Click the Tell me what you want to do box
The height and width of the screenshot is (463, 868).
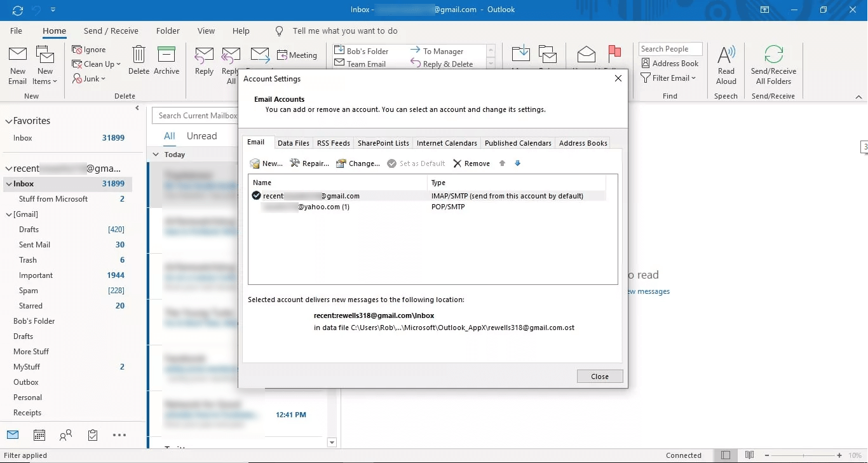345,31
